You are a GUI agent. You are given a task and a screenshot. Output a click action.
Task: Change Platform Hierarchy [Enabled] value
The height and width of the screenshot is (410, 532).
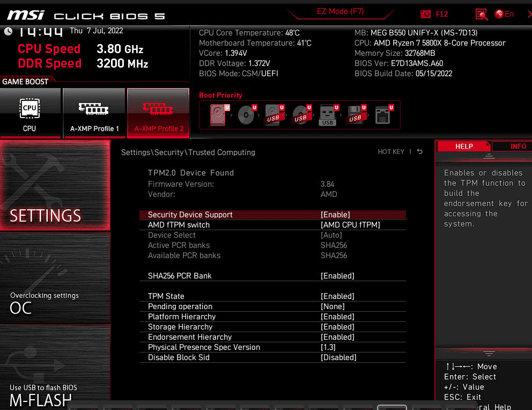(337, 317)
